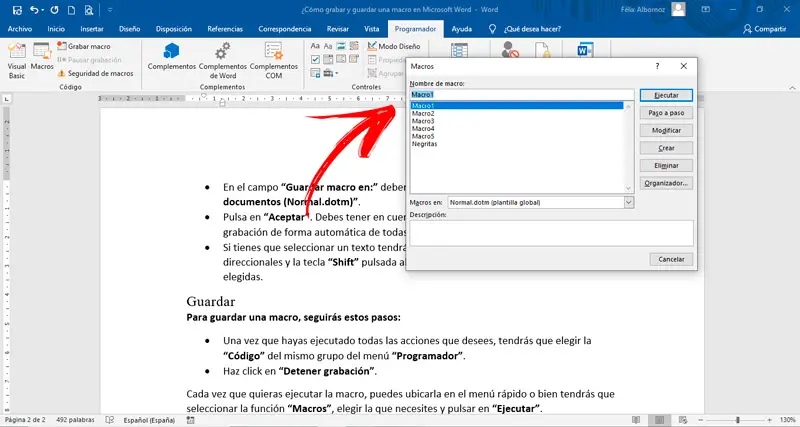Viewport: 800px width, 427px height.
Task: Insert a checkbox content control
Action: [x=315, y=60]
